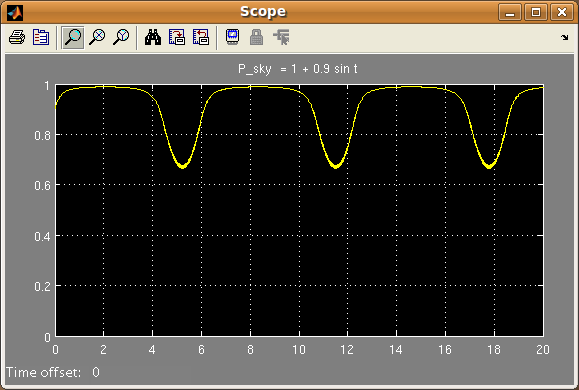Open the scope Parameters dialog
Image resolution: width=579 pixels, height=390 pixels.
click(x=41, y=37)
